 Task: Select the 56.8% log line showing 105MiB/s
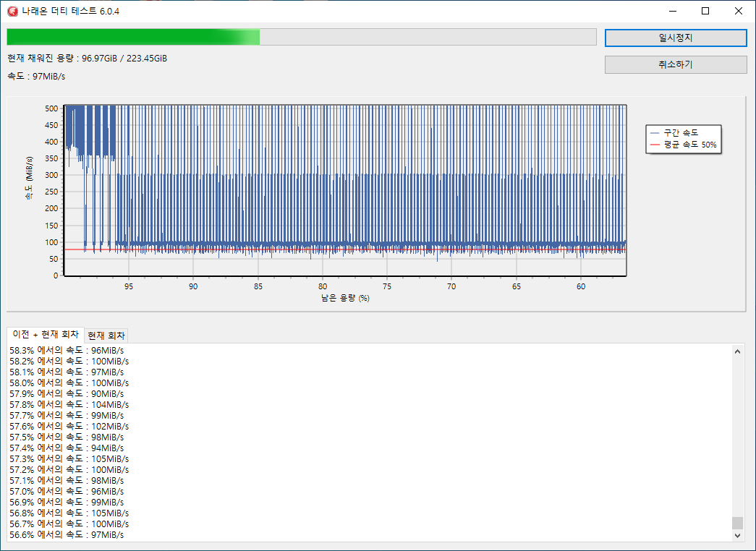[69, 513]
